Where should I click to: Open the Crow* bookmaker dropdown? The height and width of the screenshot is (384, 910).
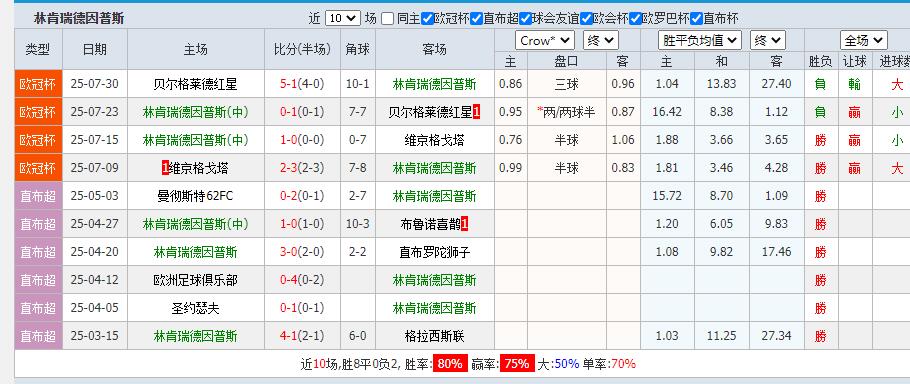click(545, 41)
